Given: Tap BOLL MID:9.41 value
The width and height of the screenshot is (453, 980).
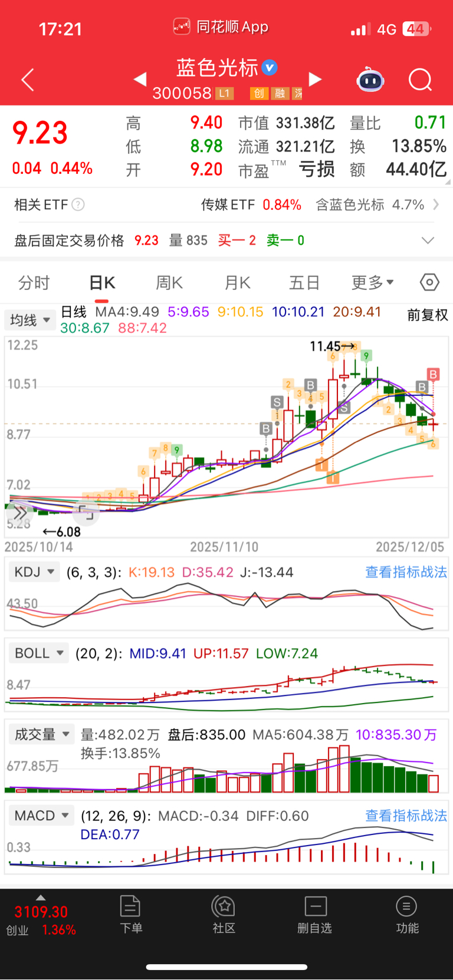Looking at the screenshot, I should 157,654.
